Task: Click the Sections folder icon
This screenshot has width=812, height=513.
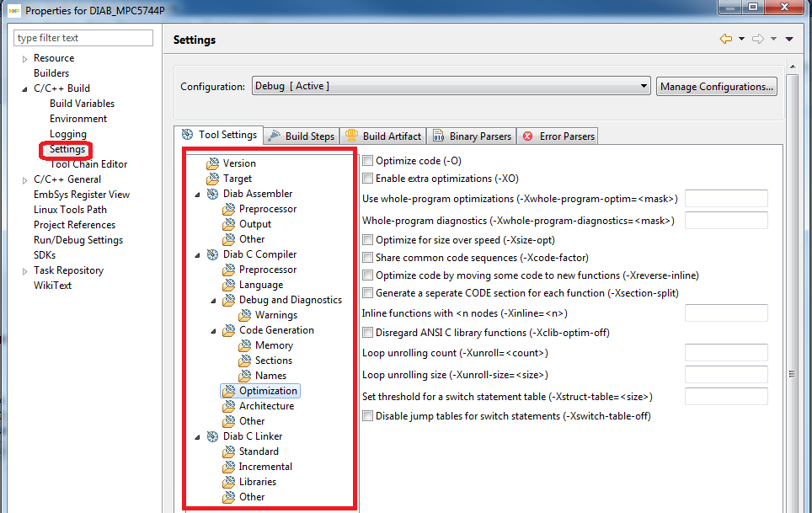Action: (245, 361)
